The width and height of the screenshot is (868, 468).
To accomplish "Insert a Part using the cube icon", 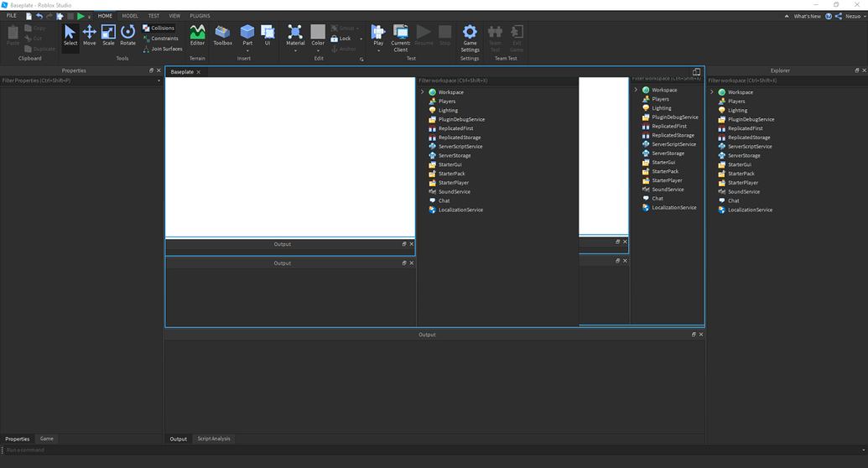I will click(x=247, y=32).
